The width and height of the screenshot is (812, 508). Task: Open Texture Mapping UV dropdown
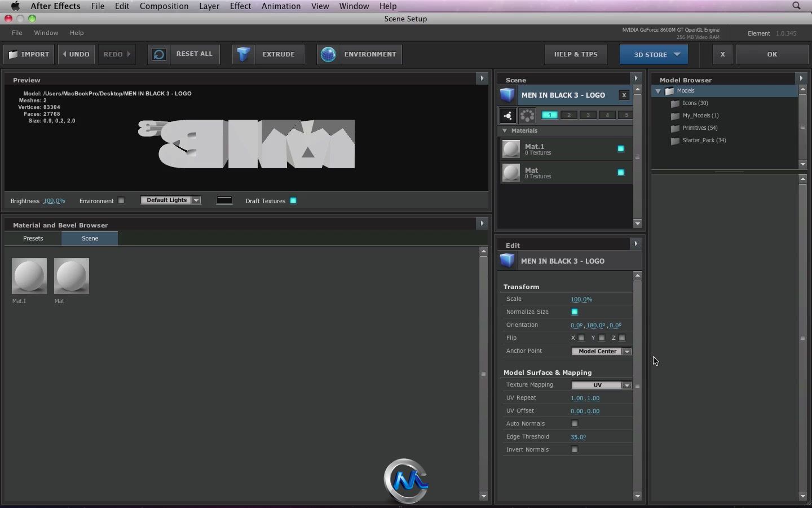click(601, 385)
